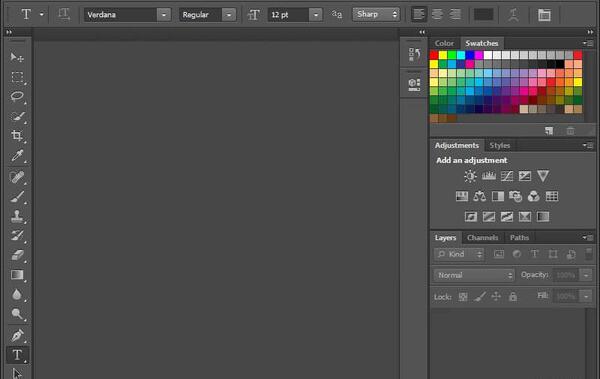Select the Clone Stamp tool
600x379 pixels.
[x=17, y=216]
